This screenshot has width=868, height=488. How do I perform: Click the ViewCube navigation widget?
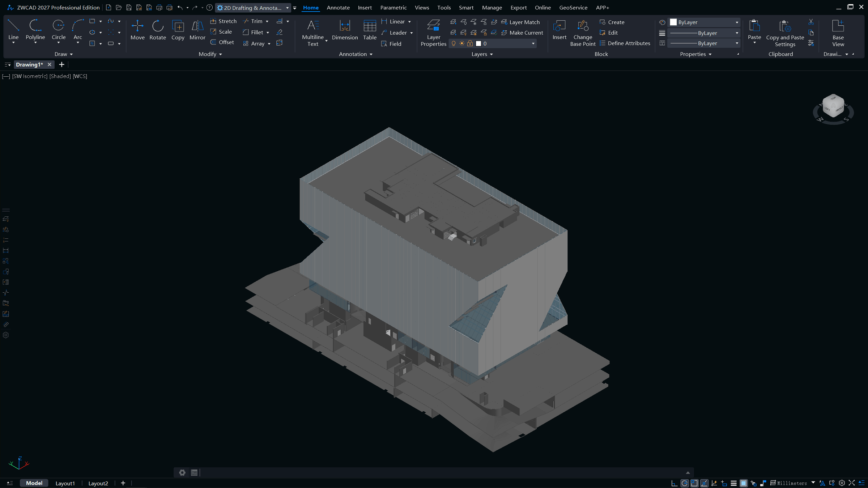click(833, 106)
